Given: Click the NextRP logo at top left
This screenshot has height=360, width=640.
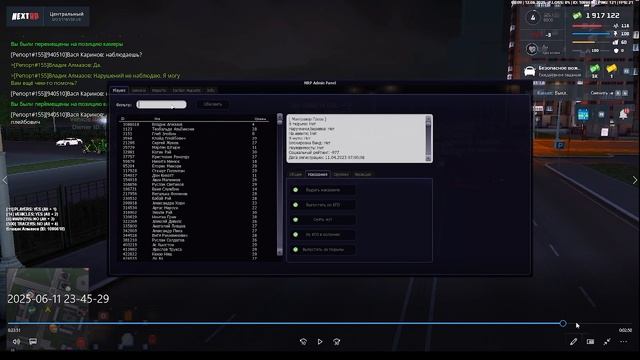Looking at the screenshot, I should coord(25,16).
